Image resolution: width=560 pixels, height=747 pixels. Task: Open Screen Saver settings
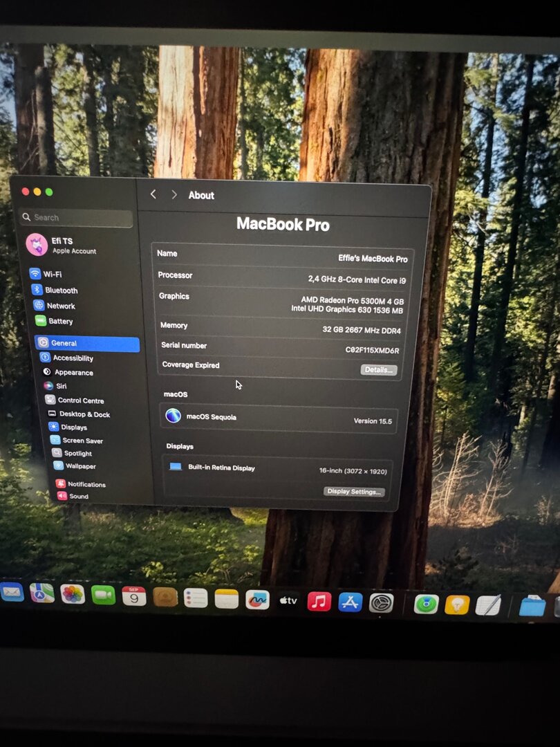tap(77, 440)
